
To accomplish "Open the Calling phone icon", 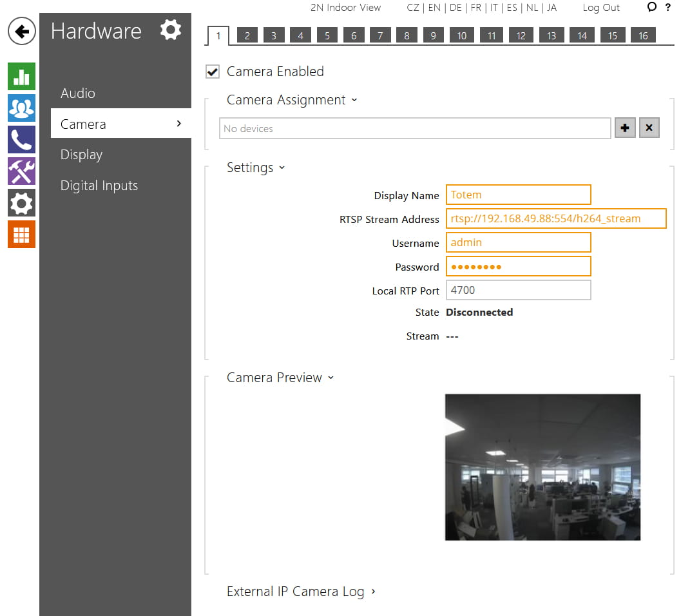I will (21, 139).
